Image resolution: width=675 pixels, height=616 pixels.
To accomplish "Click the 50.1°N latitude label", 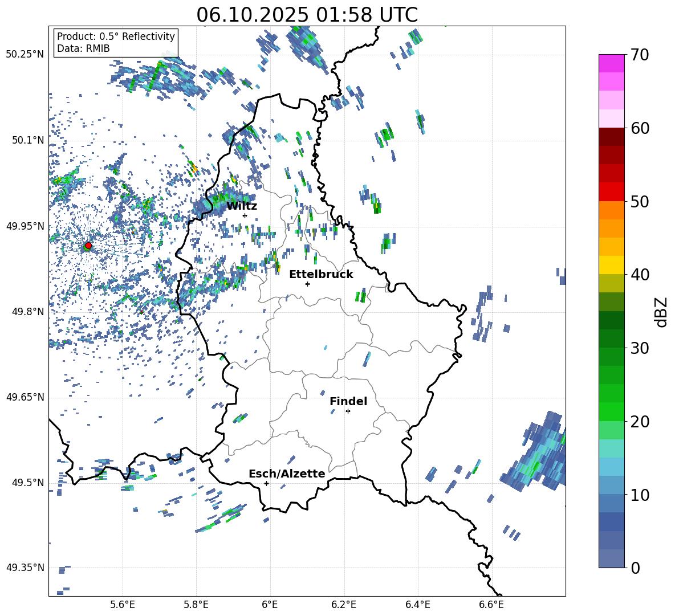I will 28,140.
